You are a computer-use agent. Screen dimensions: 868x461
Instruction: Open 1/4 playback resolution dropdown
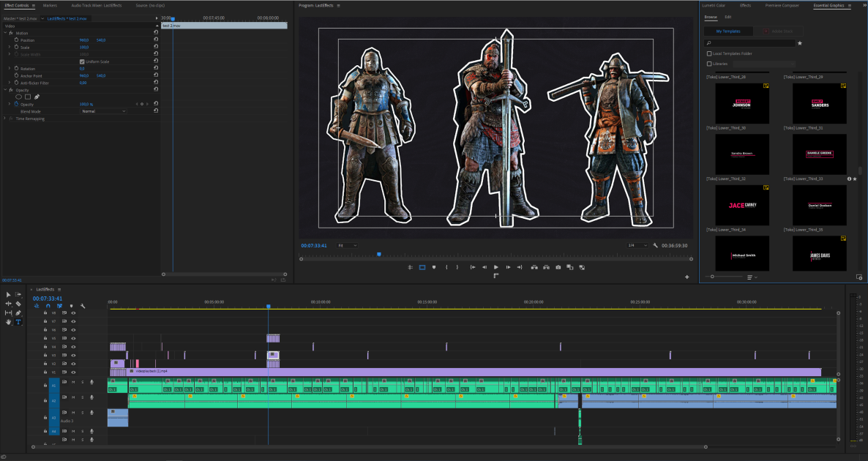pos(637,245)
